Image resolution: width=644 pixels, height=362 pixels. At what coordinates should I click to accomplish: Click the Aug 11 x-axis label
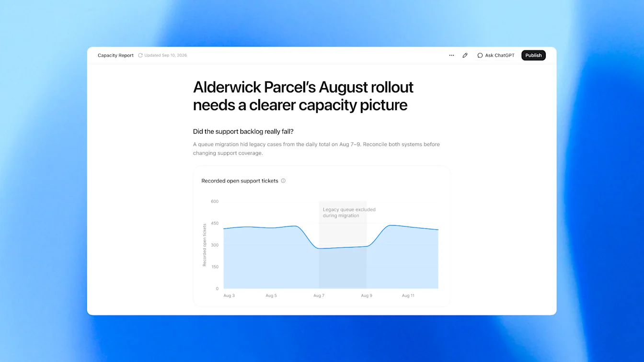click(408, 296)
